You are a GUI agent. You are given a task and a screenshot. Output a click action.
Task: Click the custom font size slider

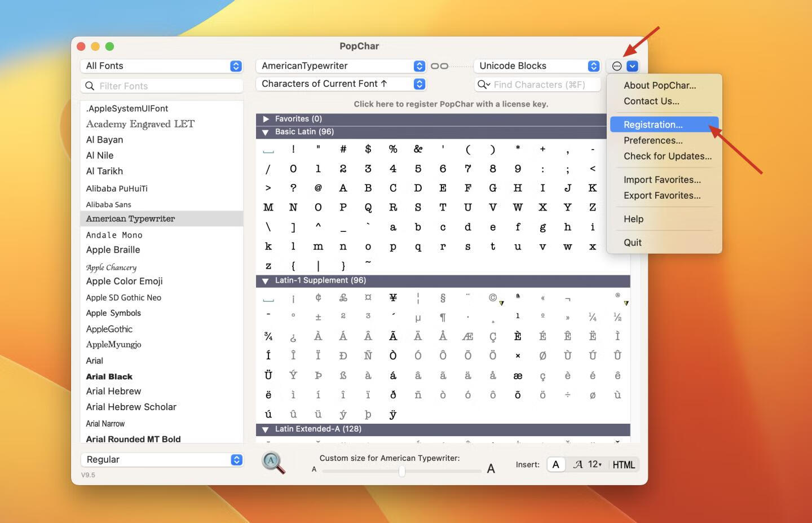click(402, 471)
